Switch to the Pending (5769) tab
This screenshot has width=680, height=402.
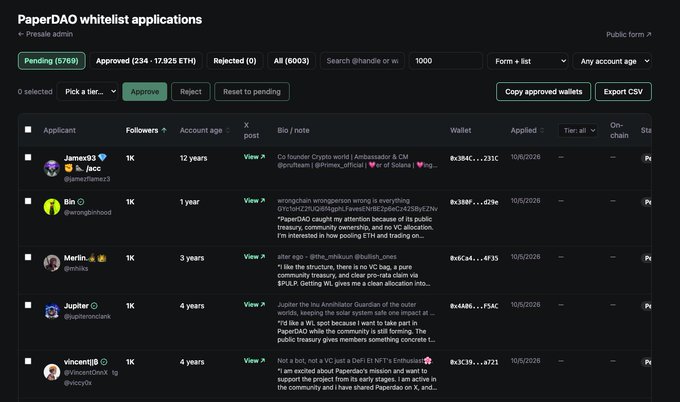point(52,61)
